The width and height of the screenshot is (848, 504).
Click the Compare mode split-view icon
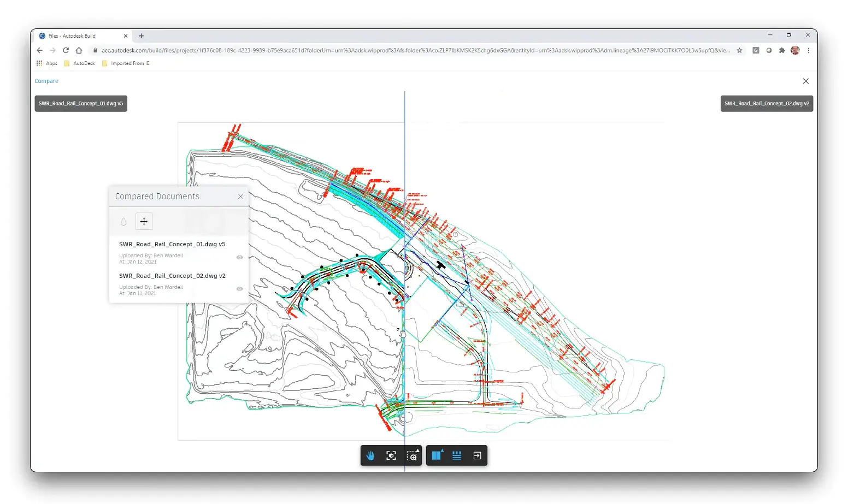tap(436, 456)
